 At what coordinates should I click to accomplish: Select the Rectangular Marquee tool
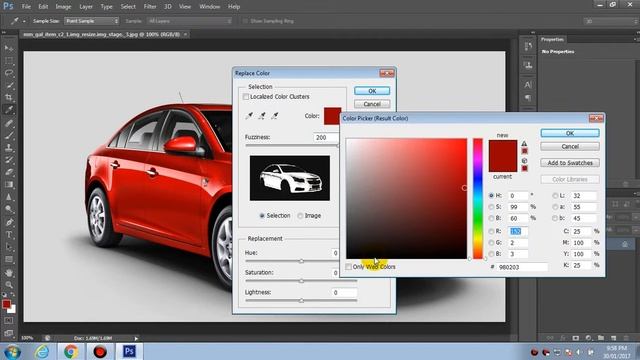[x=9, y=61]
